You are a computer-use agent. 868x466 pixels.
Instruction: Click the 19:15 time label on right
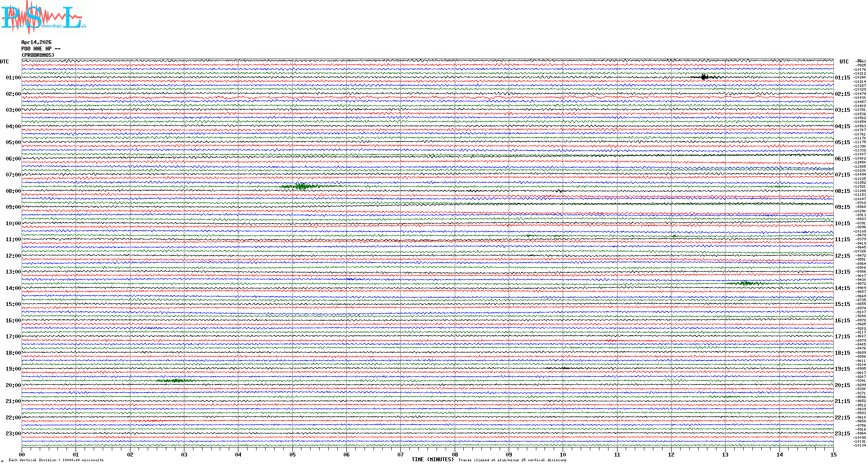[842, 369]
